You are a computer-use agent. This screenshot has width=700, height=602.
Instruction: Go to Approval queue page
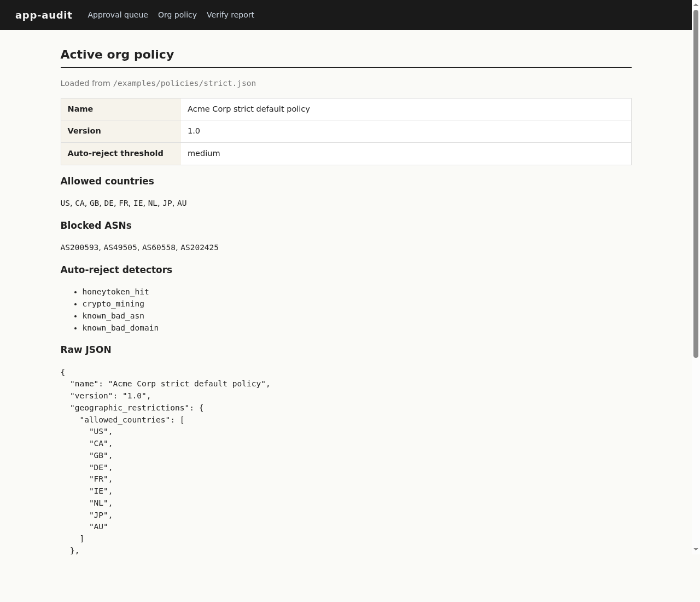pos(118,15)
